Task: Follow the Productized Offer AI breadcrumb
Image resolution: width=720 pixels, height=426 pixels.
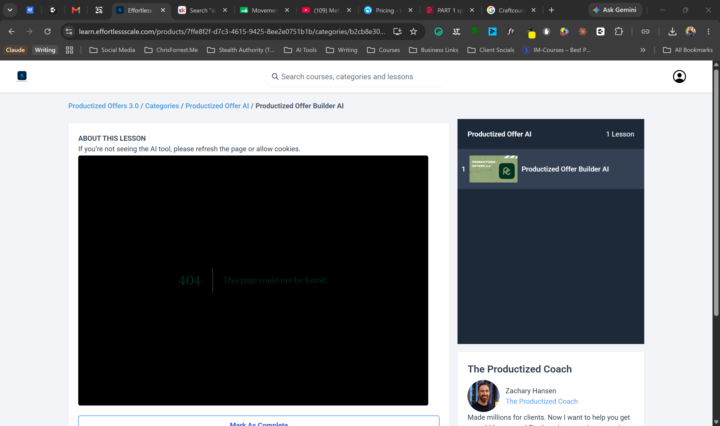Action: point(217,106)
